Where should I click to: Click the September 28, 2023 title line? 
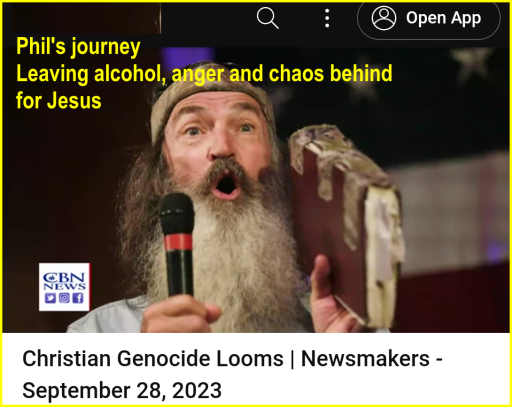coord(122,390)
